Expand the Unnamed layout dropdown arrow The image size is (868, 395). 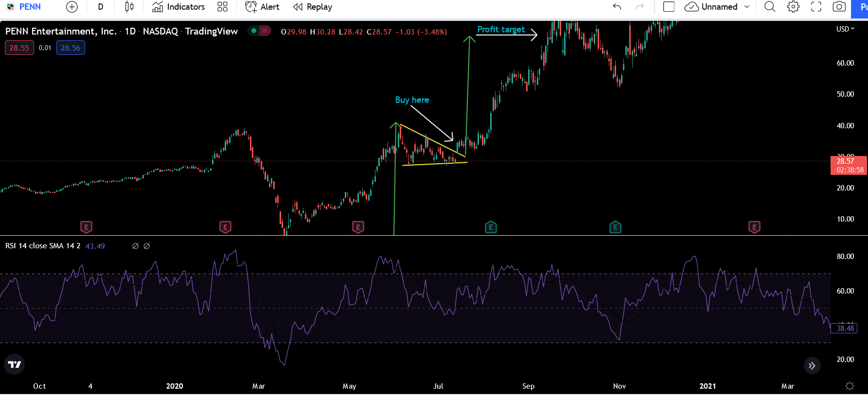(x=747, y=7)
